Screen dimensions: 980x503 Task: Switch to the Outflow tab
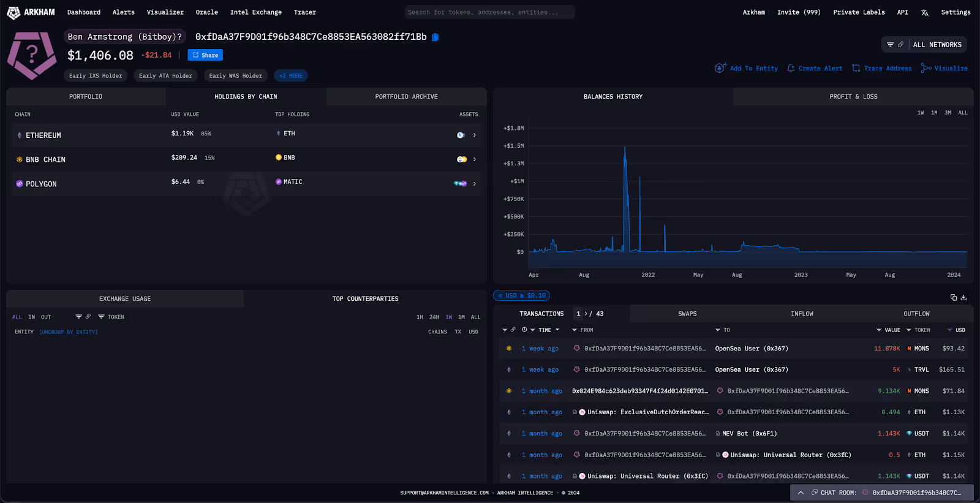point(916,314)
